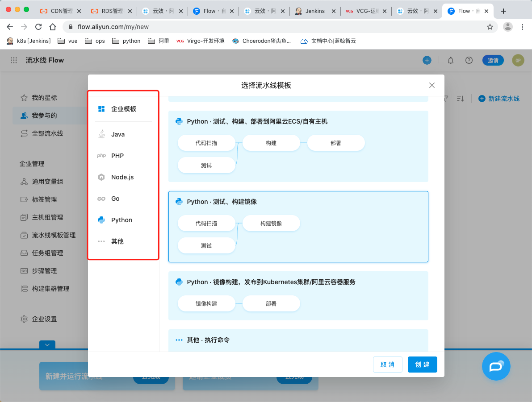Reload the browser page
This screenshot has height=402, width=532.
tap(38, 27)
